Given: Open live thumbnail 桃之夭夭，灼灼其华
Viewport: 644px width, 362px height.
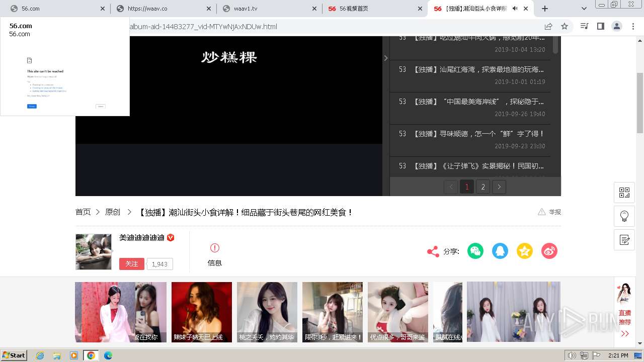Looking at the screenshot, I should 267,312.
